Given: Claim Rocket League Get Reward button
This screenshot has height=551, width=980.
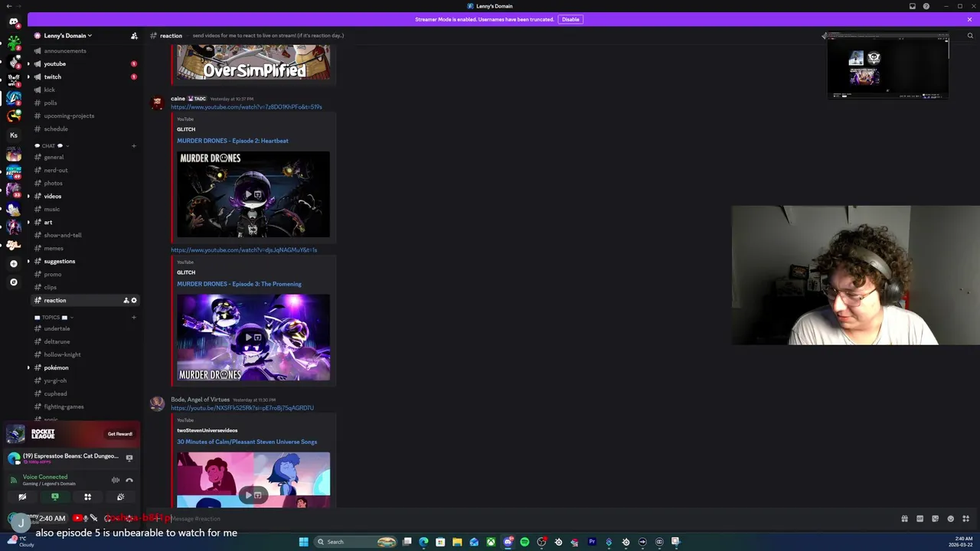Looking at the screenshot, I should 119,434.
